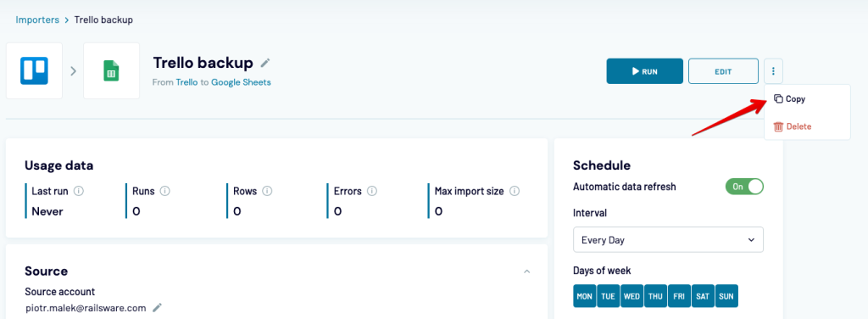The image size is (868, 319).
Task: Open the three-dot more options menu
Action: 773,71
